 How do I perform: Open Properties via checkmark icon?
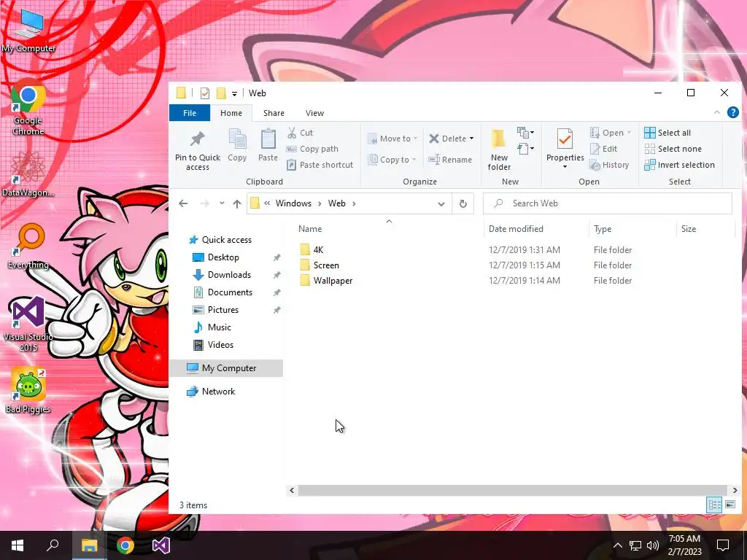click(565, 141)
